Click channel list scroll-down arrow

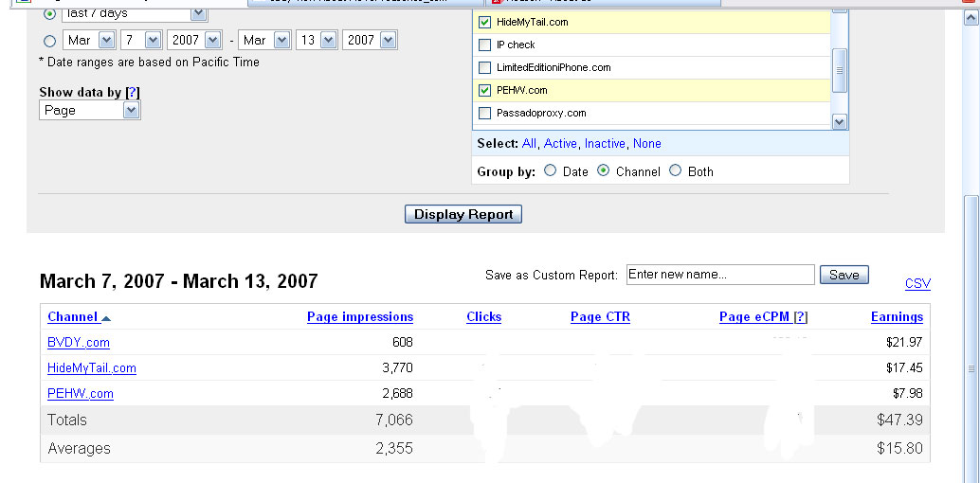pos(839,121)
